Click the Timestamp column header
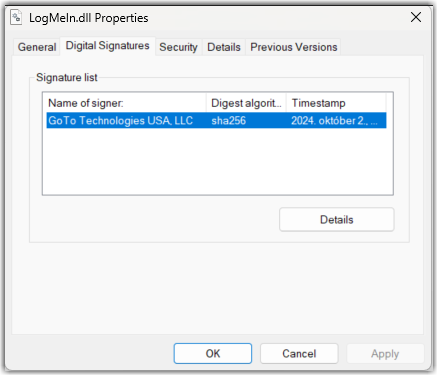Image resolution: width=438 pixels, height=376 pixels. pyautogui.click(x=336, y=103)
